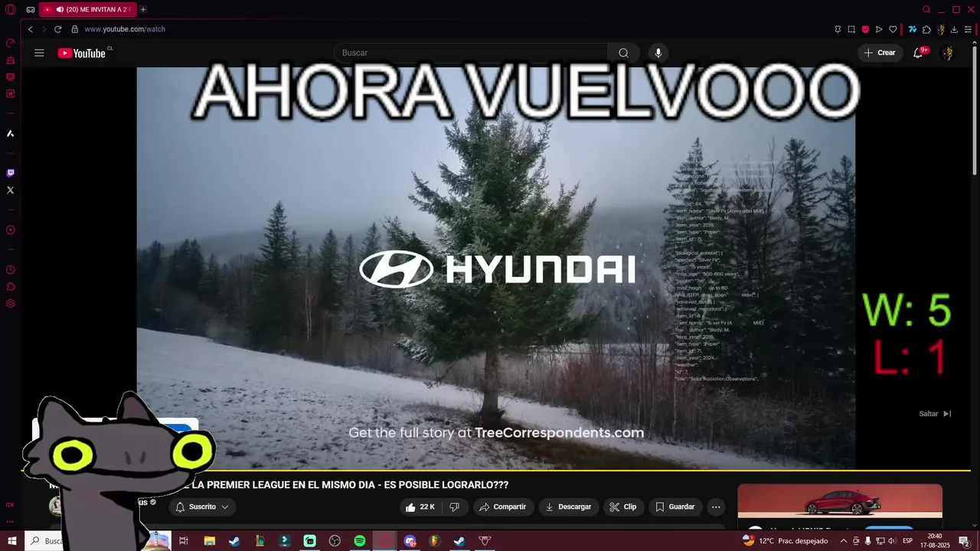Show hidden system tray icons
Screen dimensions: 980x551
point(843,541)
